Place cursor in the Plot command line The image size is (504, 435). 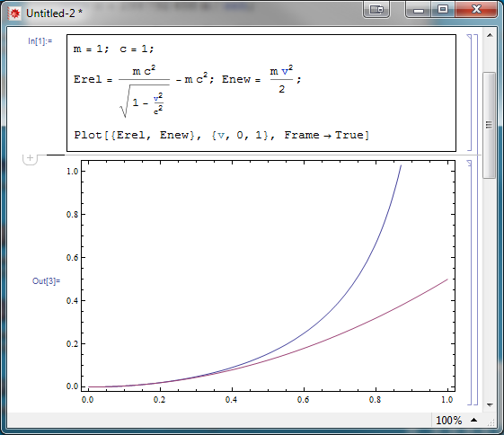[x=222, y=135]
